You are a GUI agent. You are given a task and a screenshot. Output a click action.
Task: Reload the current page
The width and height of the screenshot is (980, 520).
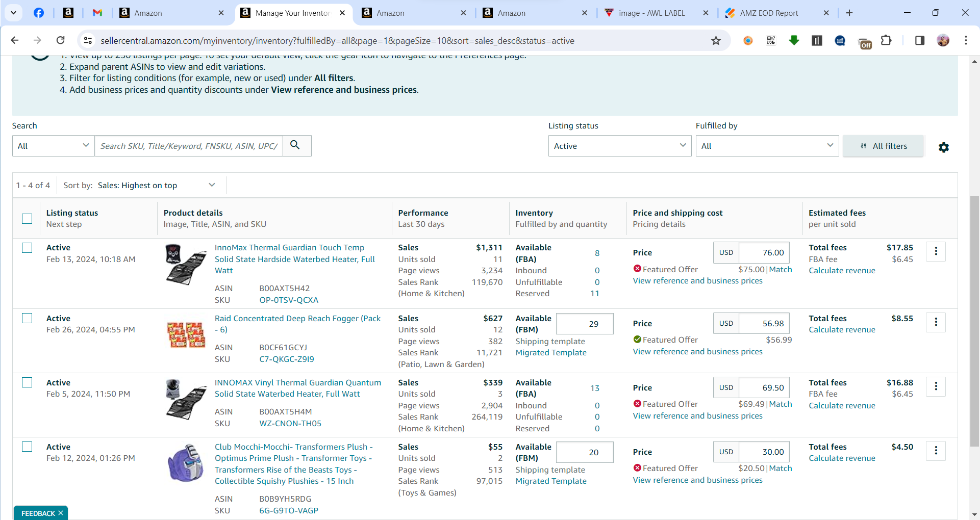60,40
